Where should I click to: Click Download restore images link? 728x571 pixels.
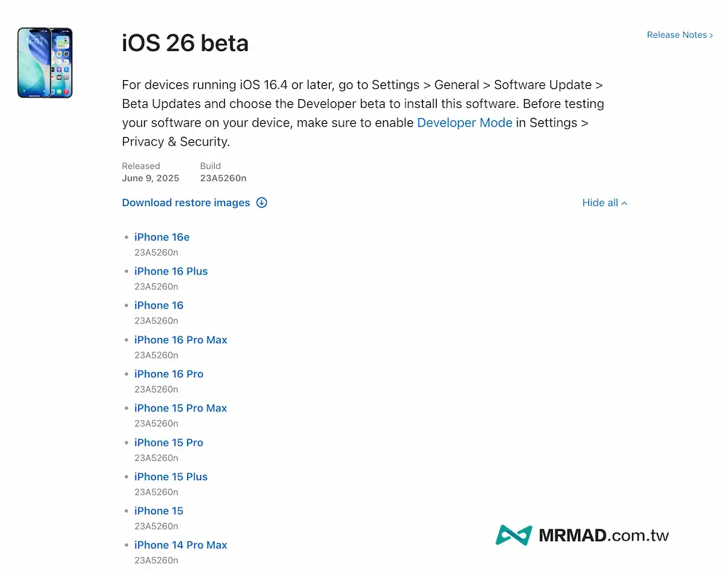point(186,202)
